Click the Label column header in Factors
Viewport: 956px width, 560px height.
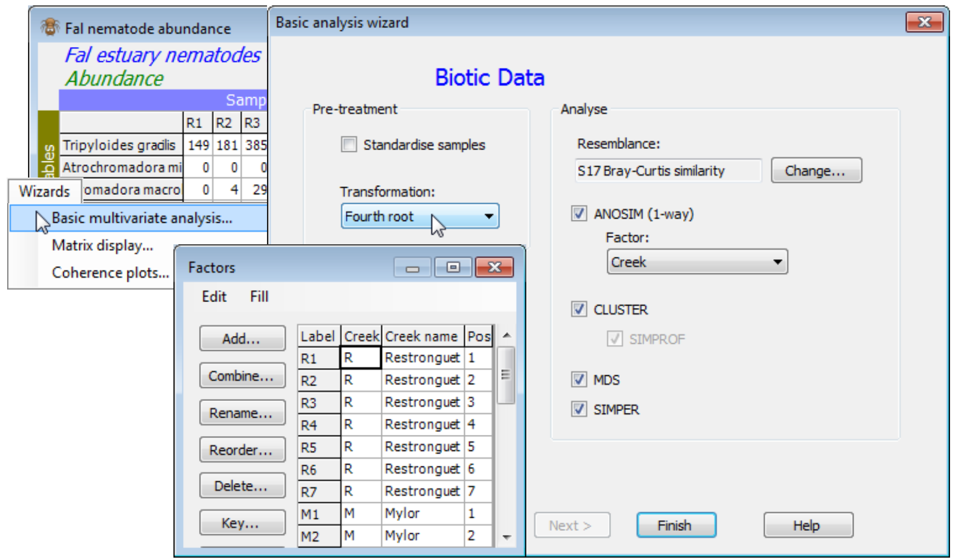point(319,336)
